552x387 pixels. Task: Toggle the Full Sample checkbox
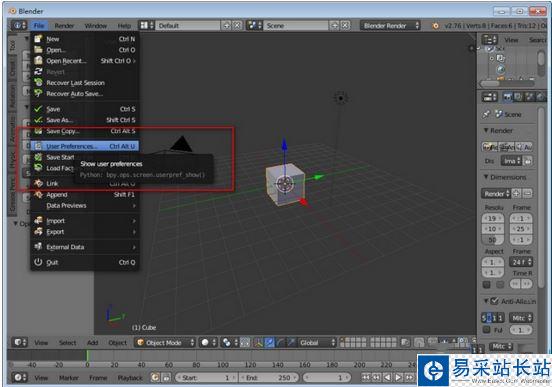pos(487,330)
